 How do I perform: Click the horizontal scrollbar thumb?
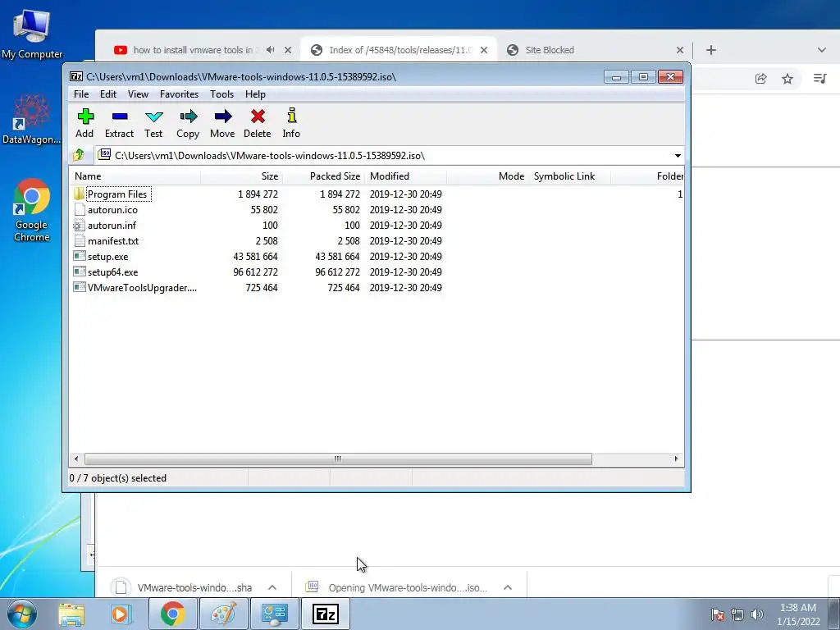pyautogui.click(x=338, y=459)
